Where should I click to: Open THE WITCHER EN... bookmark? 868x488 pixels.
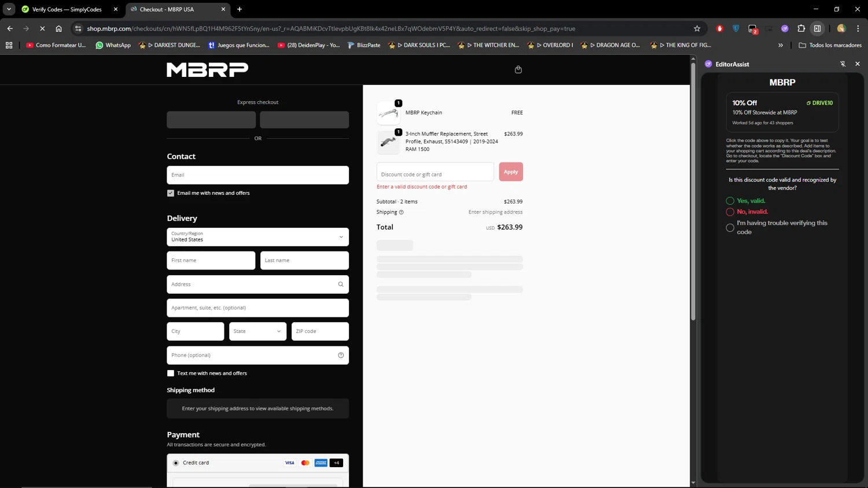coord(488,45)
